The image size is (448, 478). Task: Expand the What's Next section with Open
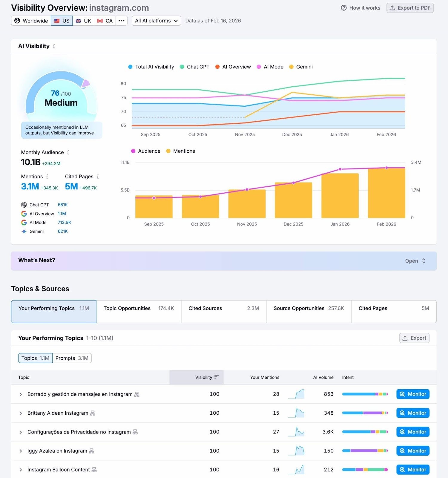tap(415, 261)
